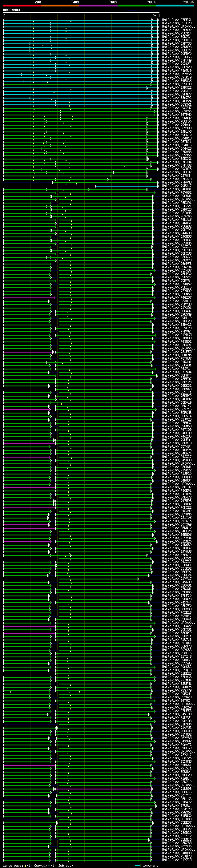The width and height of the screenshot is (197, 868).
Task: Select hit label UniRef100_Q1LR98
Action: [176, 789]
